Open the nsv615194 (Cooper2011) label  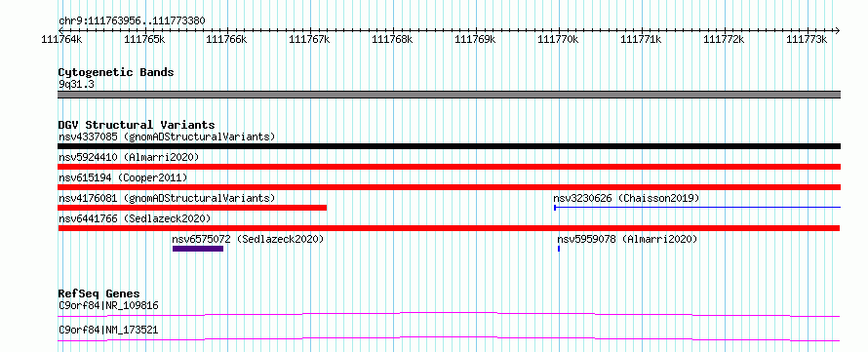(123, 177)
